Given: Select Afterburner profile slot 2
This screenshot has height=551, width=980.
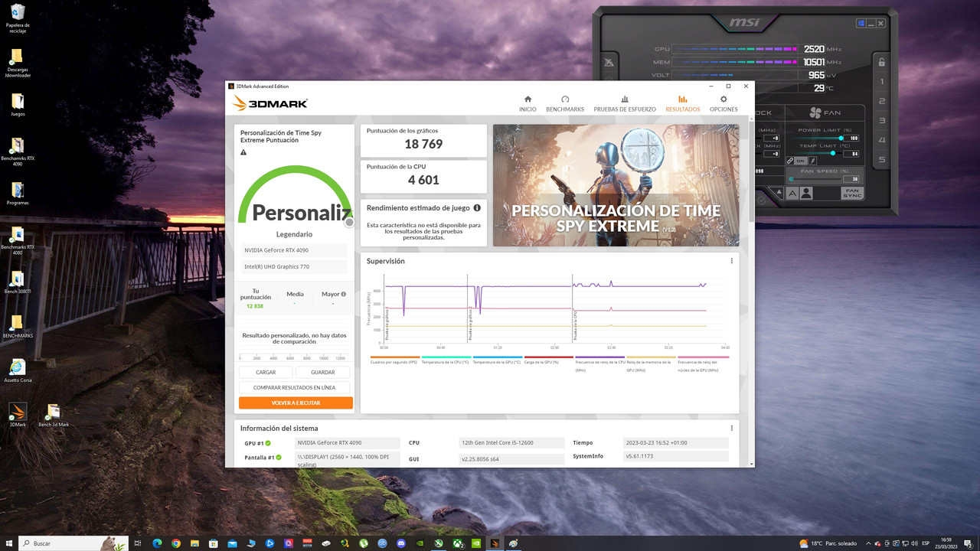Looking at the screenshot, I should click(x=882, y=101).
